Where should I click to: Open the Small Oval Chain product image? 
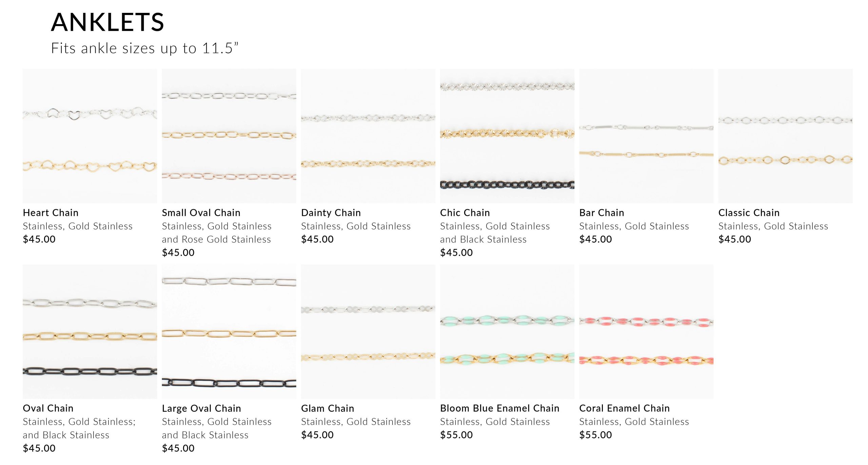[229, 136]
